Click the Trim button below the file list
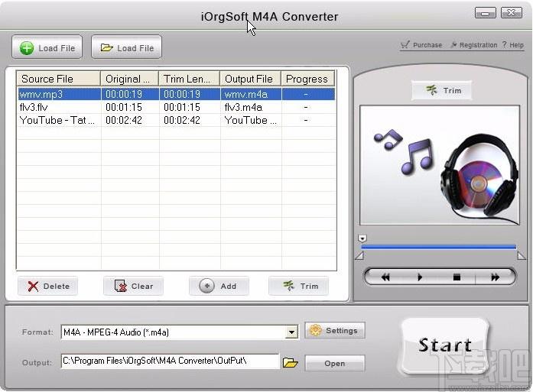Screen dimensions: 533x392 coord(299,286)
